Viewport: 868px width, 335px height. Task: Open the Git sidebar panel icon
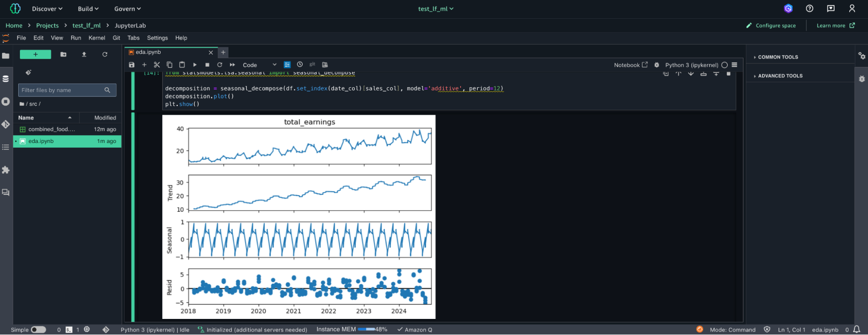(x=6, y=124)
